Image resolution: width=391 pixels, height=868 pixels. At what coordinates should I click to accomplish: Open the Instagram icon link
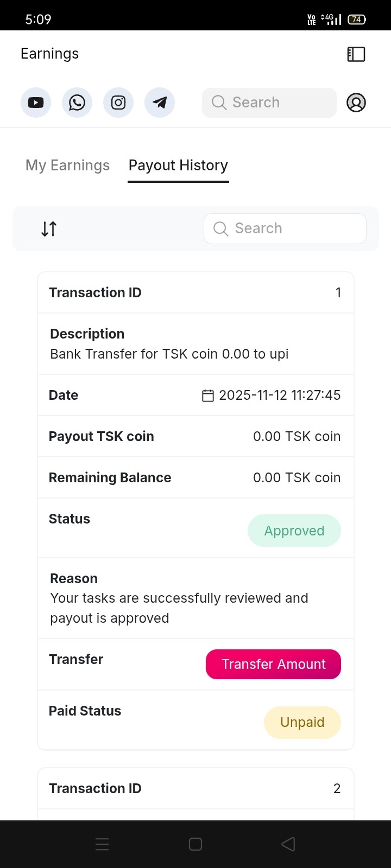[x=118, y=103]
